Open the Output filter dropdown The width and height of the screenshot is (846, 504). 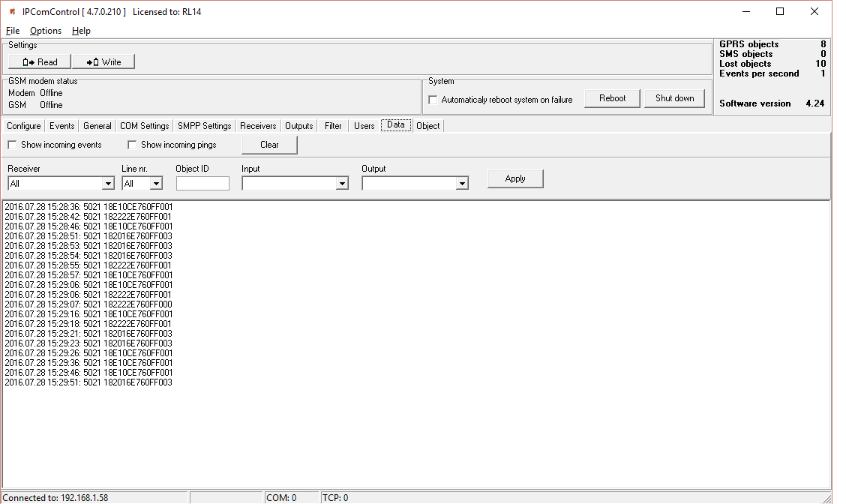(x=462, y=184)
